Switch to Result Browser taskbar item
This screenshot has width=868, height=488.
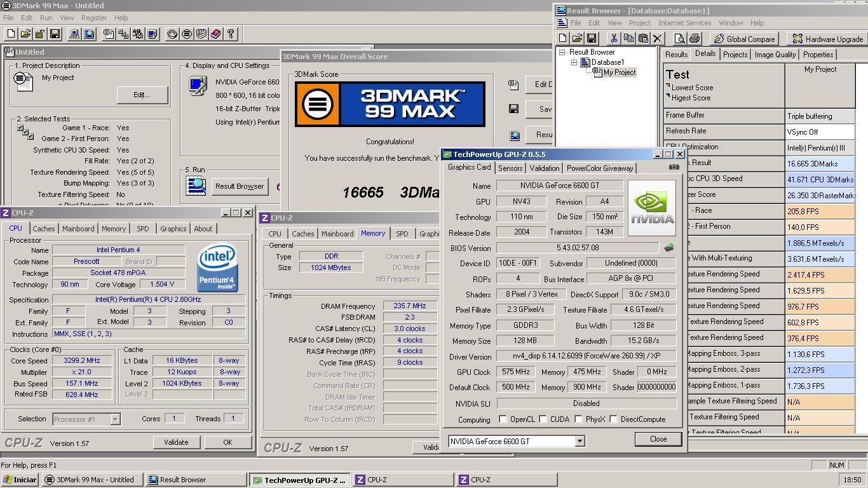[x=195, y=480]
